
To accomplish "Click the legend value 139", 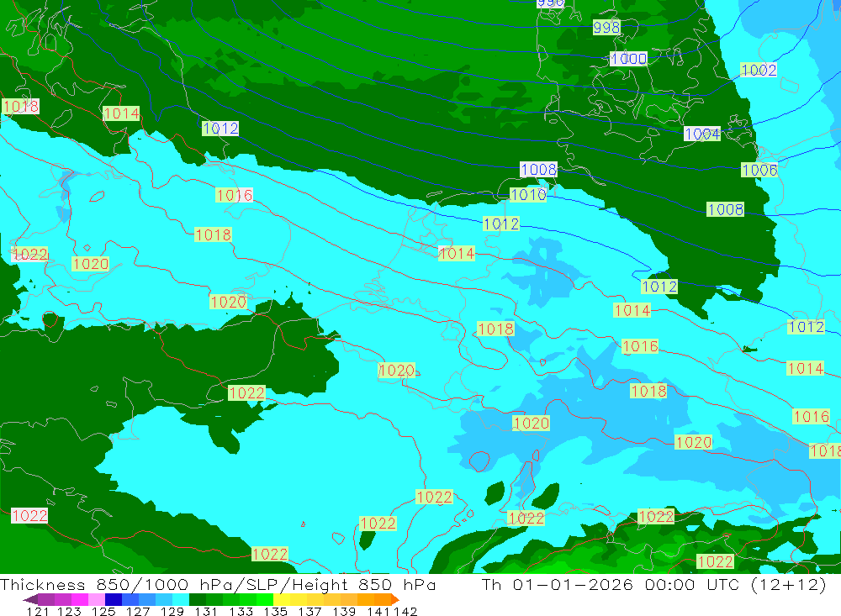I will (x=344, y=611).
